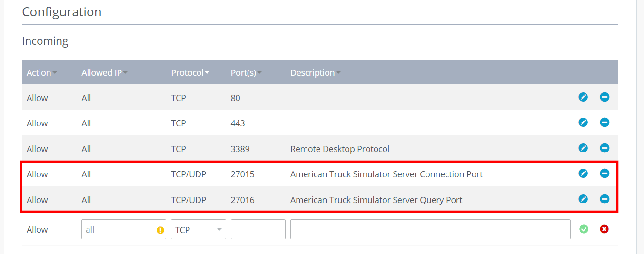Viewport: 644px width, 254px height.
Task: Sort by Protocol column header
Action: click(x=190, y=73)
